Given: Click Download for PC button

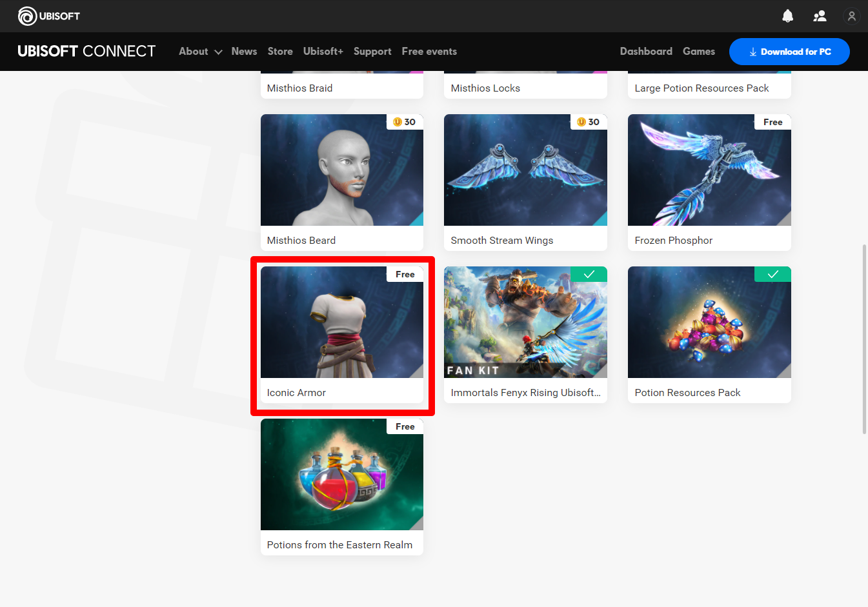Looking at the screenshot, I should (789, 52).
